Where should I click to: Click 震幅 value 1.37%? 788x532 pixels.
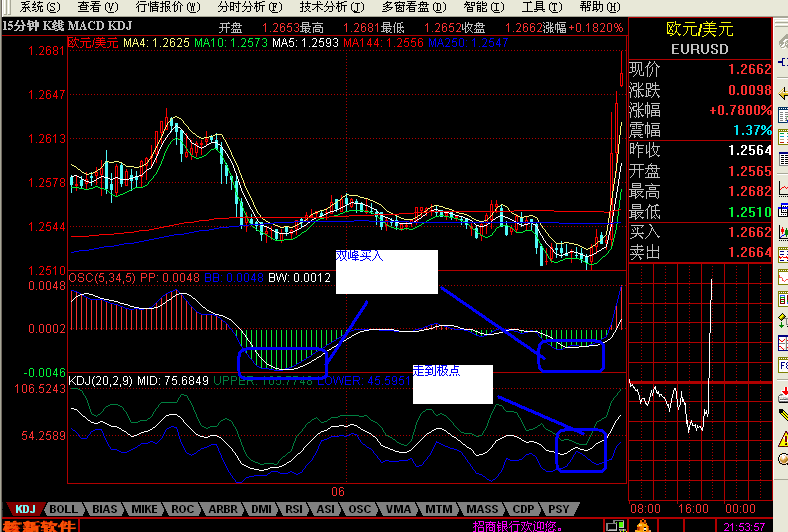752,131
